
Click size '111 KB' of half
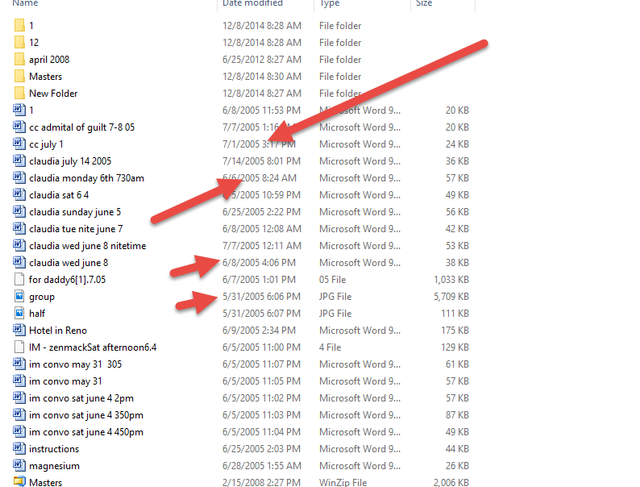(455, 314)
